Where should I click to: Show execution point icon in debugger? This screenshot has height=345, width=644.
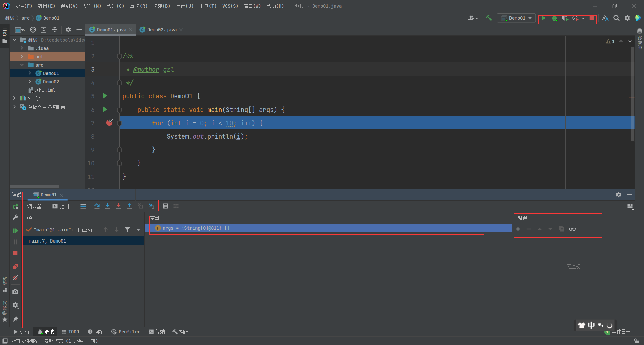coord(83,206)
